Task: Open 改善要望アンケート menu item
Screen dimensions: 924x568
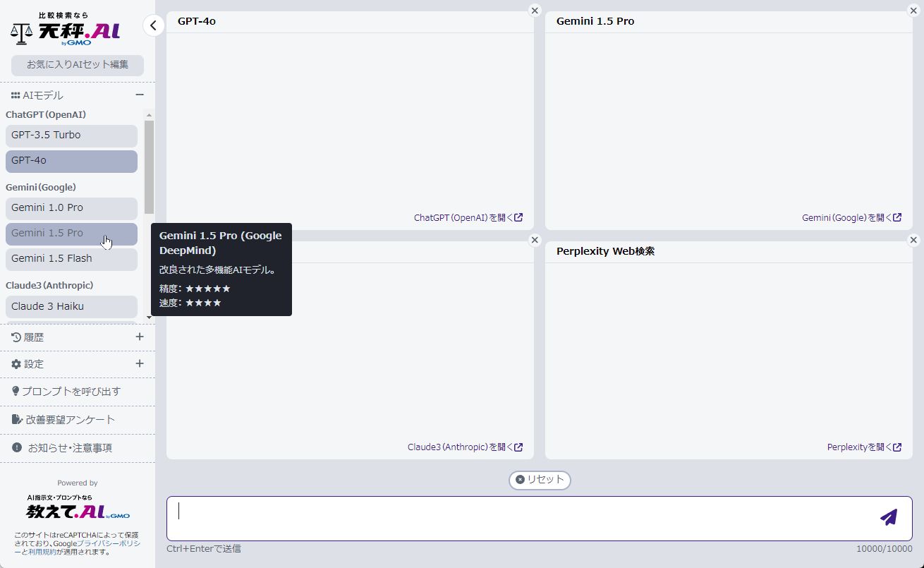Action: coord(69,420)
